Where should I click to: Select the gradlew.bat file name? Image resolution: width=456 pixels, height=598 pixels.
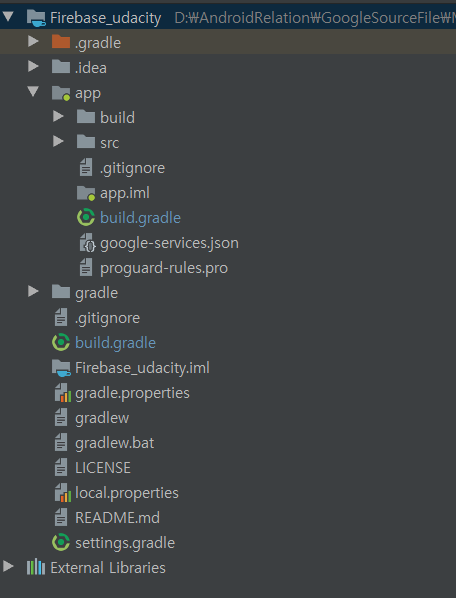114,443
